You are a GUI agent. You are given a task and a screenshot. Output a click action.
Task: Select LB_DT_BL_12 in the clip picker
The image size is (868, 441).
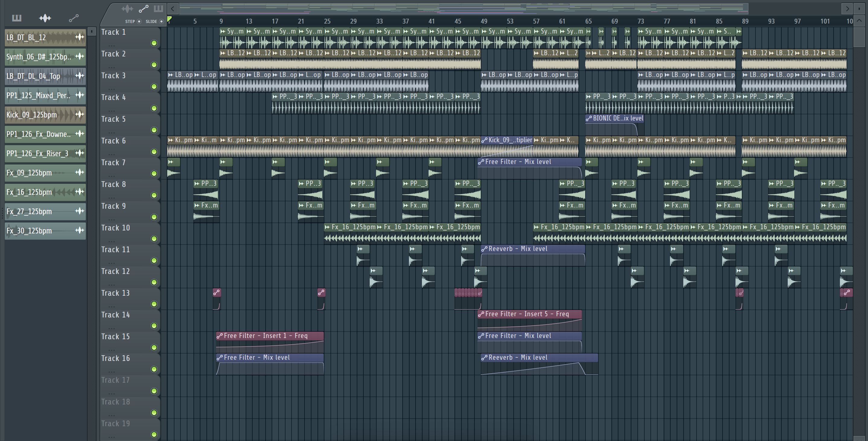click(x=45, y=37)
